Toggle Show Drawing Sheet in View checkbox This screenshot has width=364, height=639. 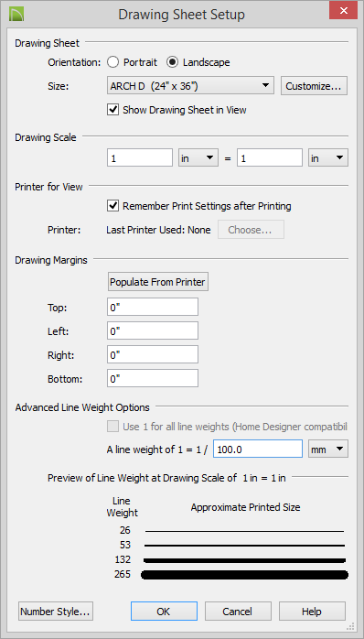click(112, 110)
